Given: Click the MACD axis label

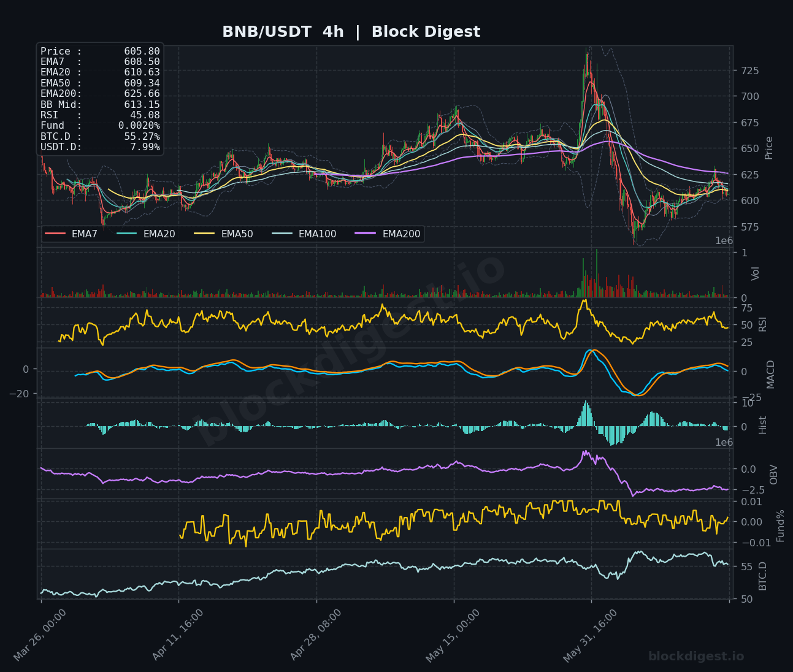Looking at the screenshot, I should [770, 374].
